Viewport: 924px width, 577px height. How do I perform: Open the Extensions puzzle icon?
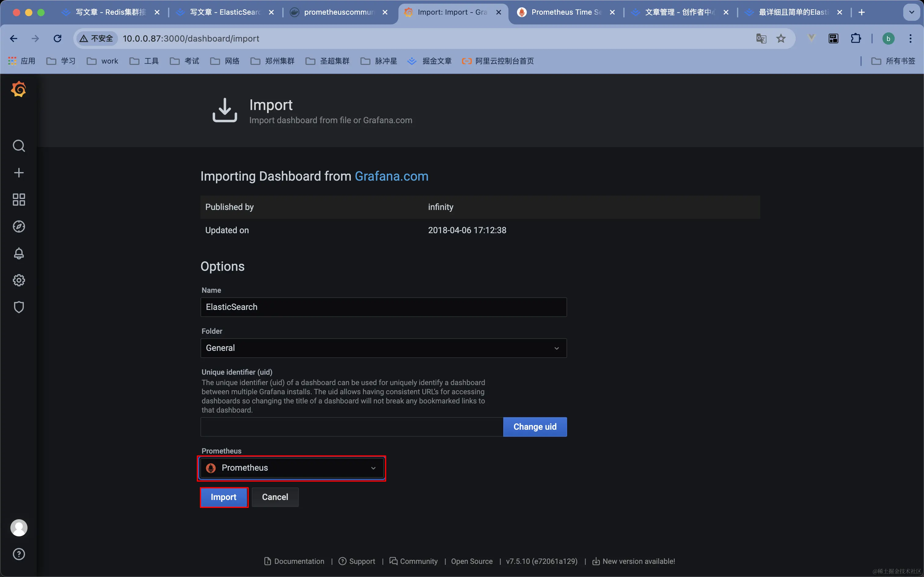coord(856,39)
